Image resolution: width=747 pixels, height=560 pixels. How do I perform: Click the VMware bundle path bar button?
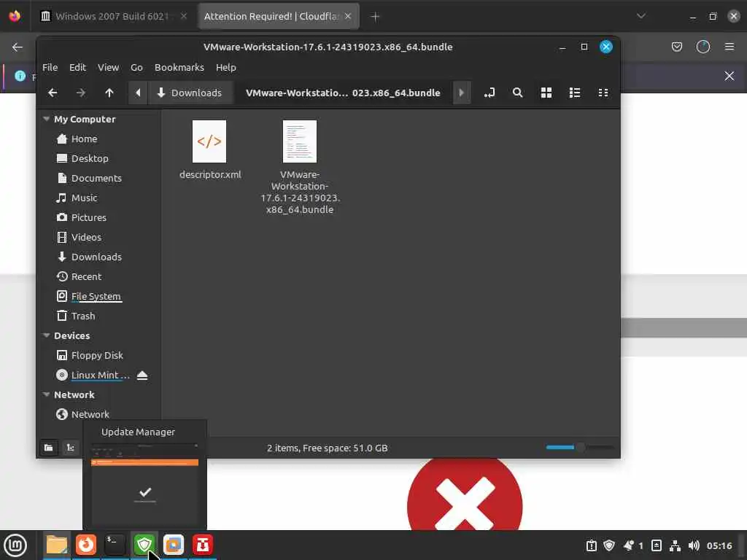click(343, 93)
